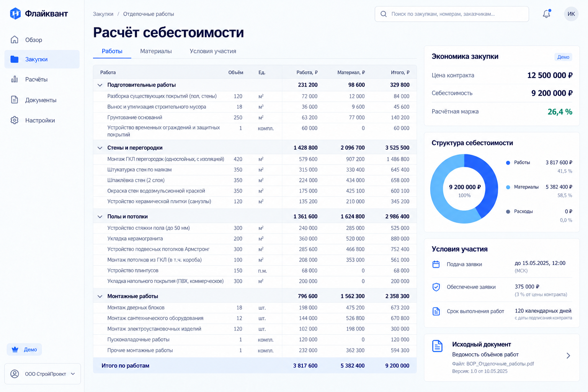This screenshot has width=588, height=392.
Task: Click the Итого, ₽ column header
Action: 400,72
